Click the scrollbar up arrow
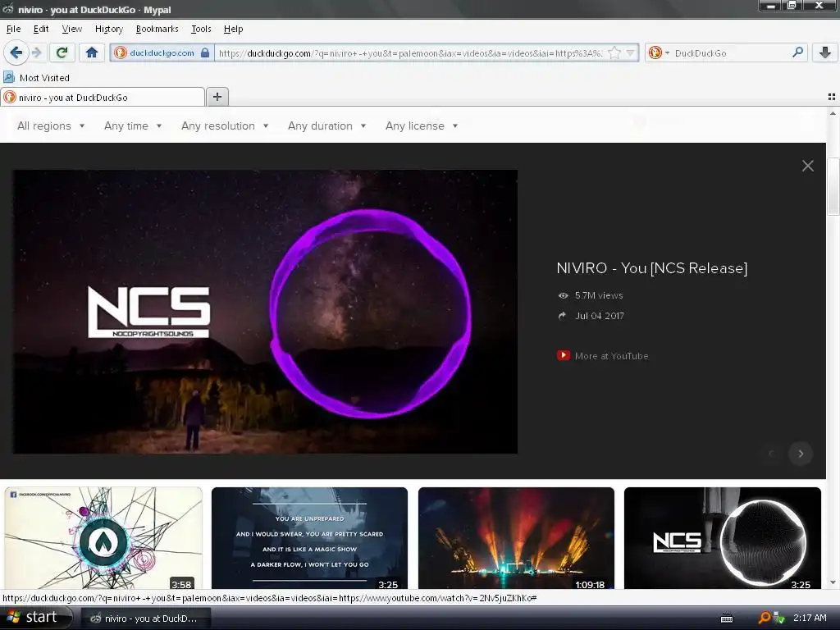This screenshot has width=840, height=630. (x=833, y=113)
